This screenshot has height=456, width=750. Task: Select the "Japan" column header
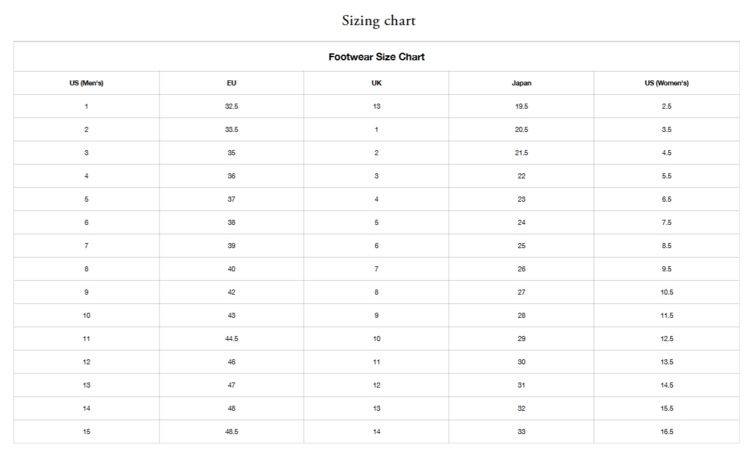pos(521,83)
